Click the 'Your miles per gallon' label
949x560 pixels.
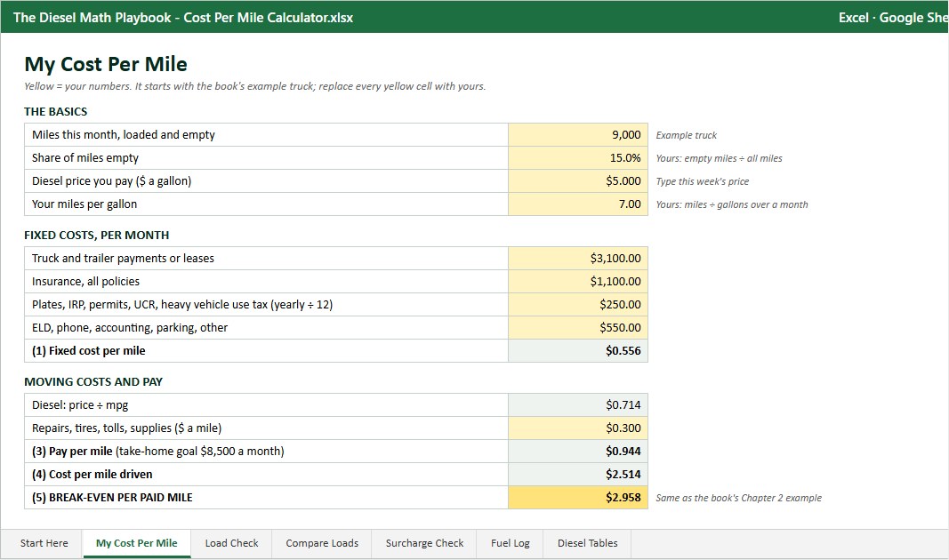coord(84,204)
